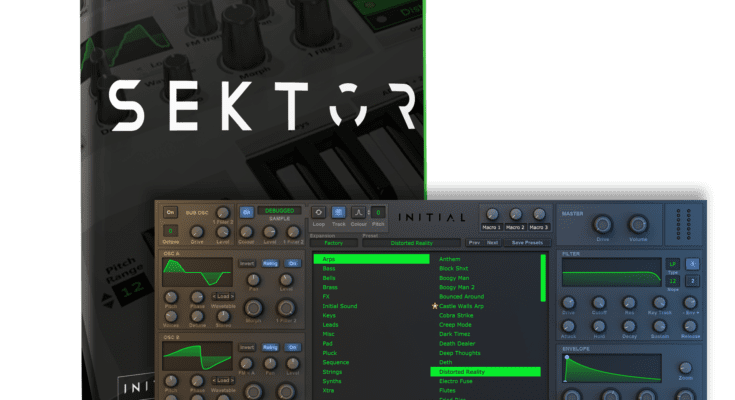Disable the Osc A Retrig toggle
The height and width of the screenshot is (400, 735).
tap(271, 264)
